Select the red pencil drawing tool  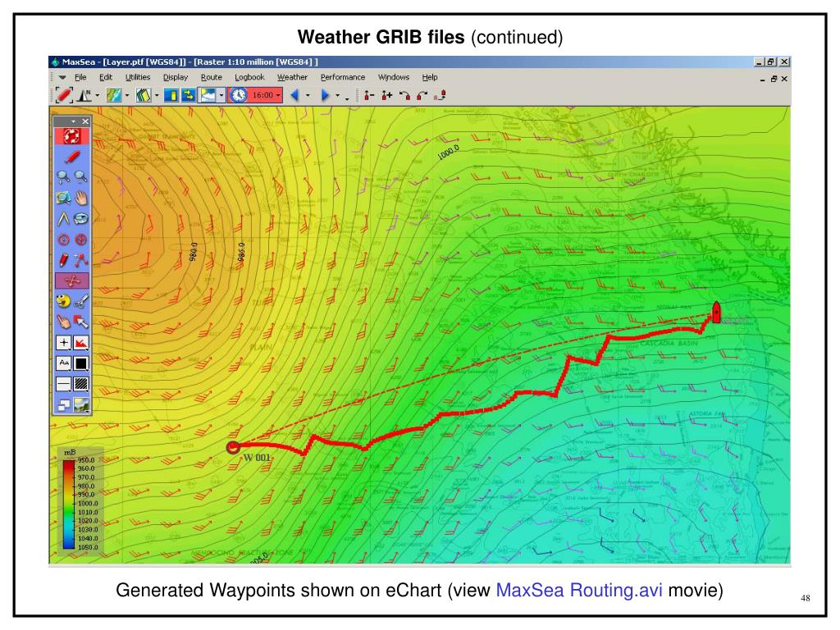click(63, 260)
